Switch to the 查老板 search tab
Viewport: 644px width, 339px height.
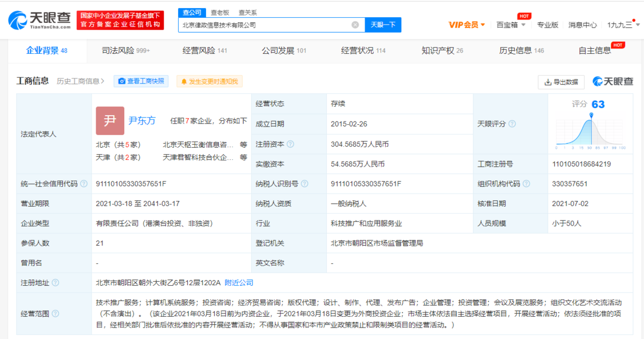(220, 13)
